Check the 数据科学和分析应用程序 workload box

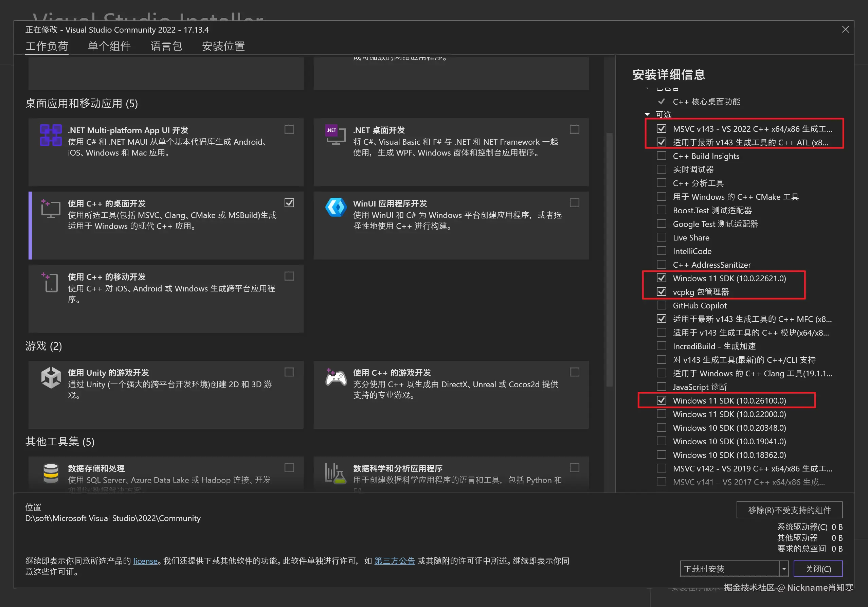(574, 467)
